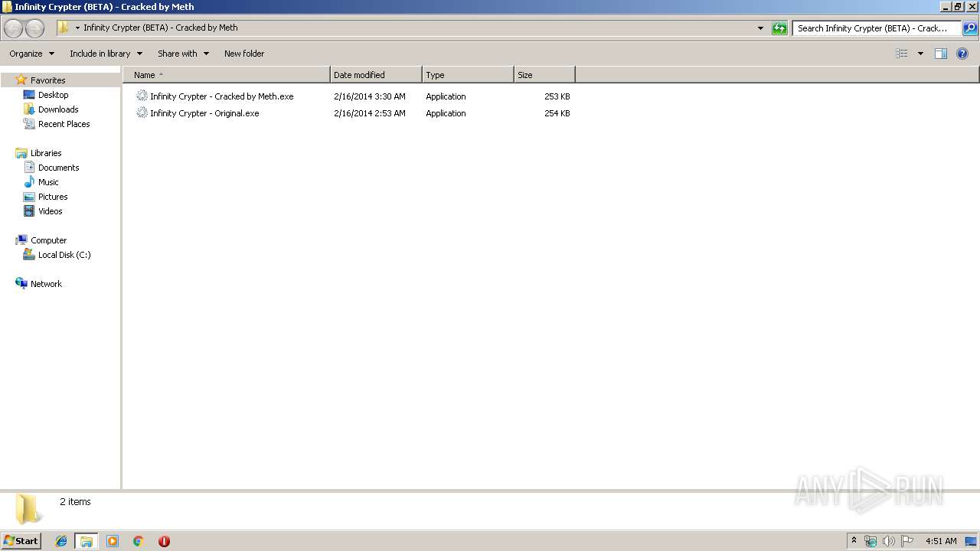Open Include in library dropdown

click(x=106, y=54)
